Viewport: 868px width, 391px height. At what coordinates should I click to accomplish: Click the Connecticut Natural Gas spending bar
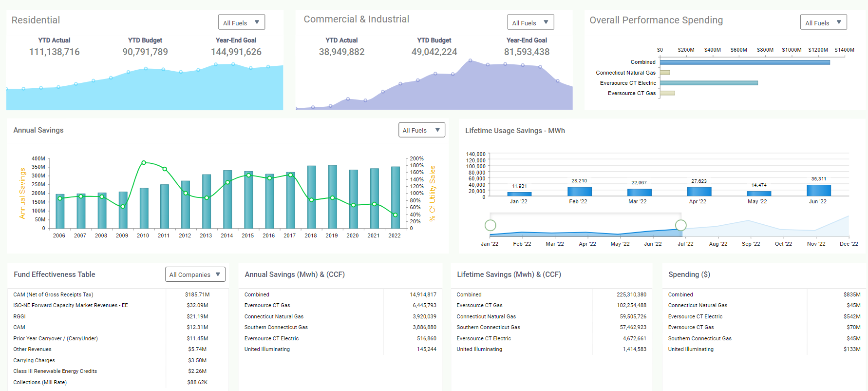point(665,73)
